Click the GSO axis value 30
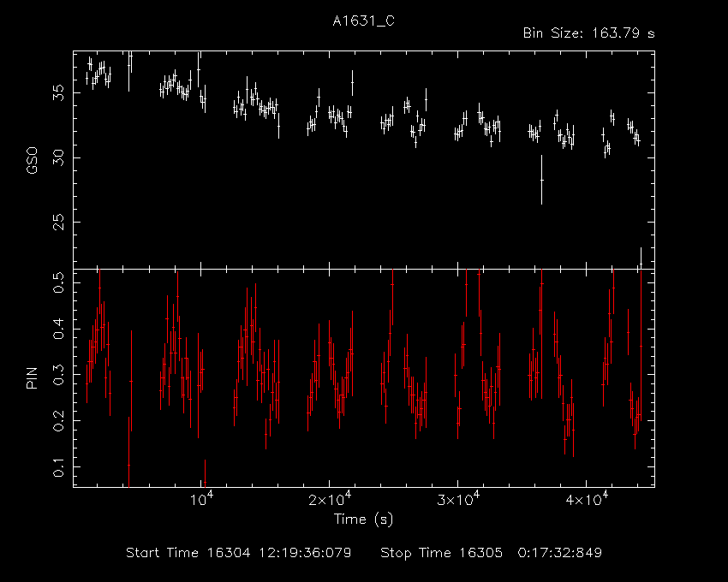 [x=58, y=157]
